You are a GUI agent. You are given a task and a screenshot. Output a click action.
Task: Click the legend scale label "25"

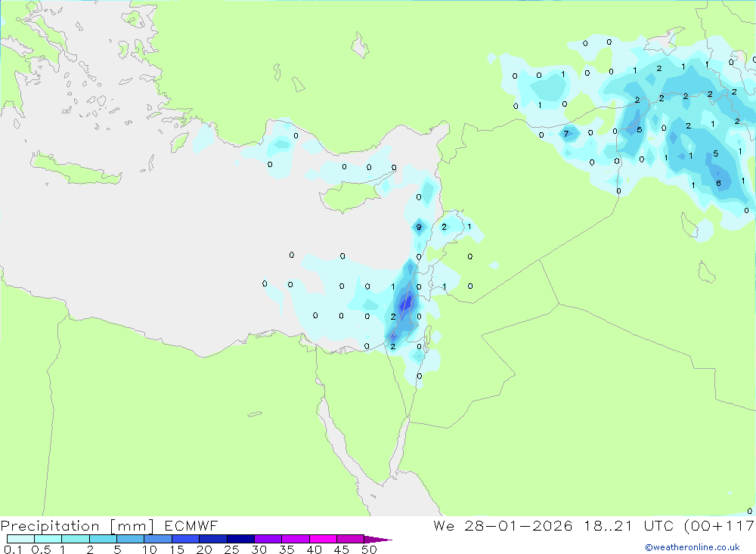pos(231,549)
